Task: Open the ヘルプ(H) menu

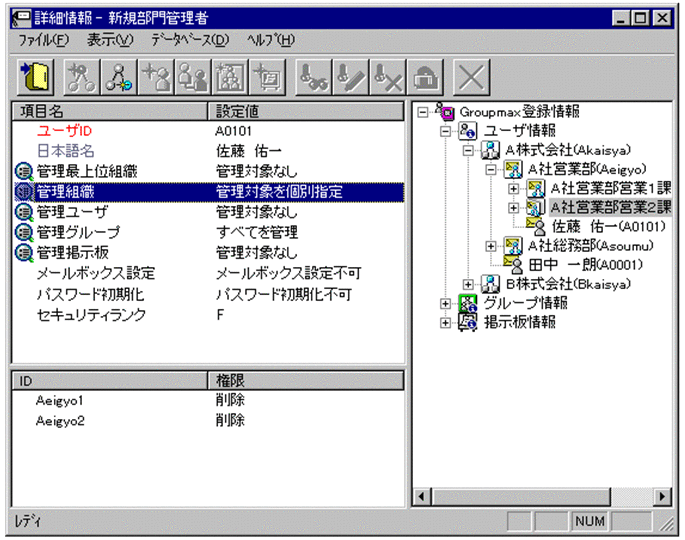Action: point(271,40)
